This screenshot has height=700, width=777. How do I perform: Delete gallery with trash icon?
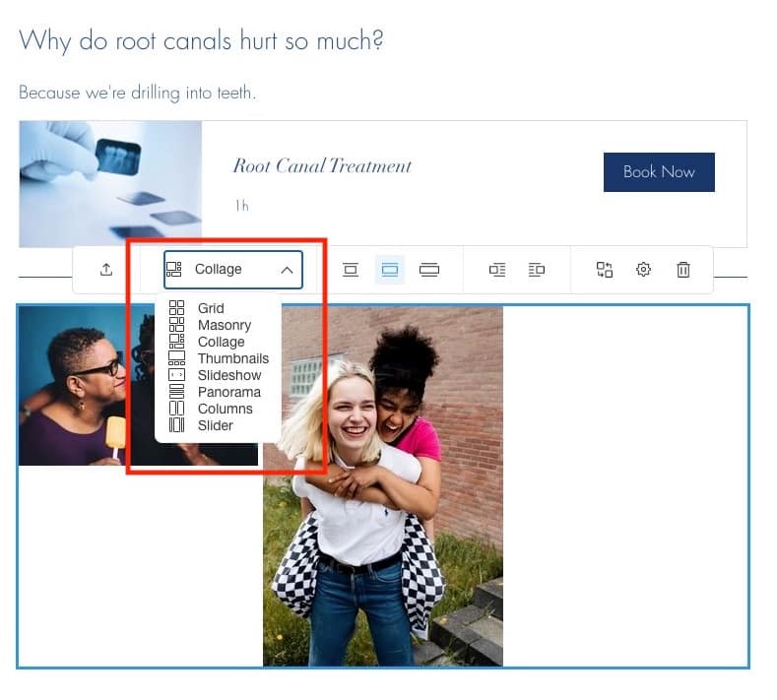(x=683, y=270)
